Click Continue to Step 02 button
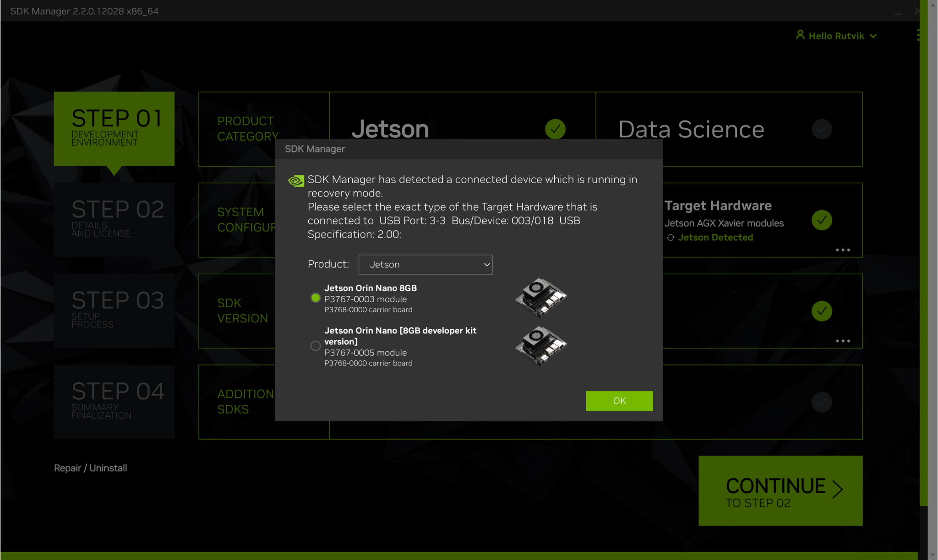This screenshot has height=560, width=938. pyautogui.click(x=780, y=490)
